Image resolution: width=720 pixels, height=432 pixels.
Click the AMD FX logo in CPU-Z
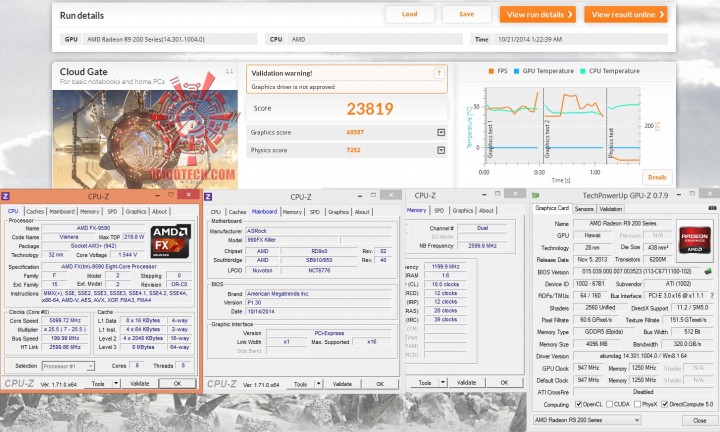click(170, 240)
